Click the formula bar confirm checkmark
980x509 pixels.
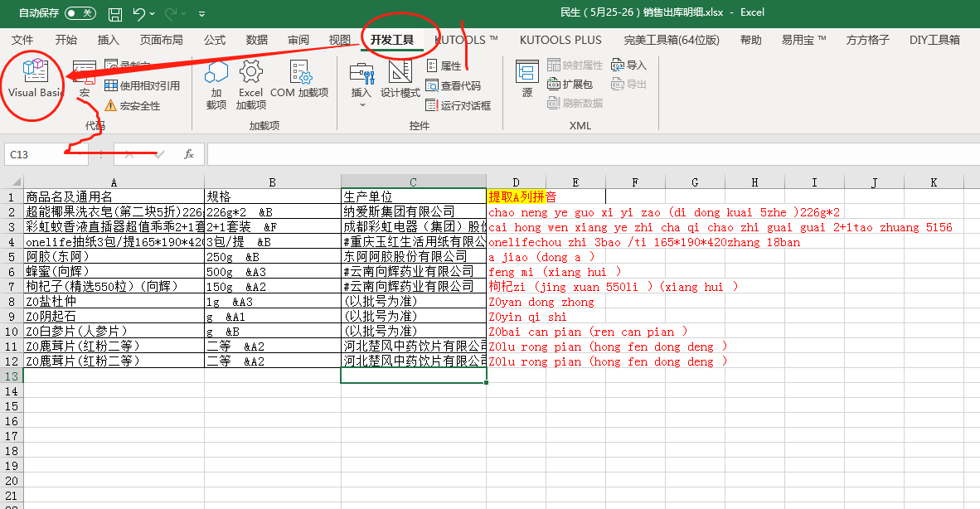coord(159,154)
